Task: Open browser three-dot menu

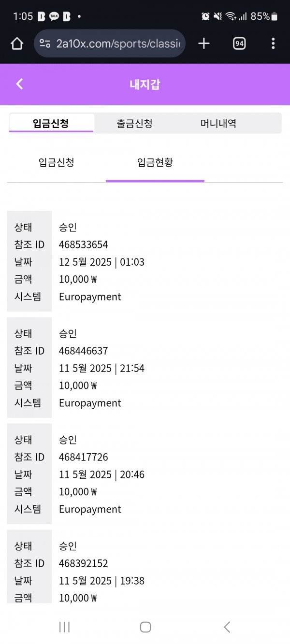Action: tap(273, 44)
